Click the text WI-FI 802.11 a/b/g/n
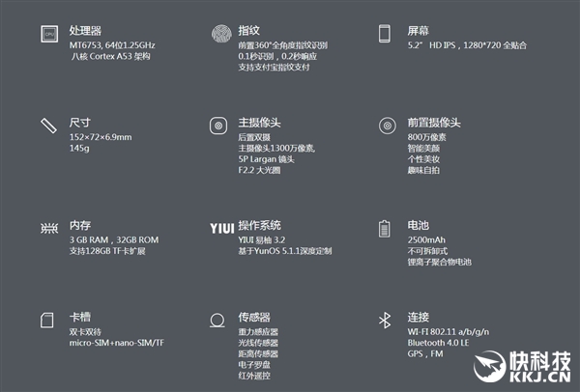580x392 pixels. 449,332
